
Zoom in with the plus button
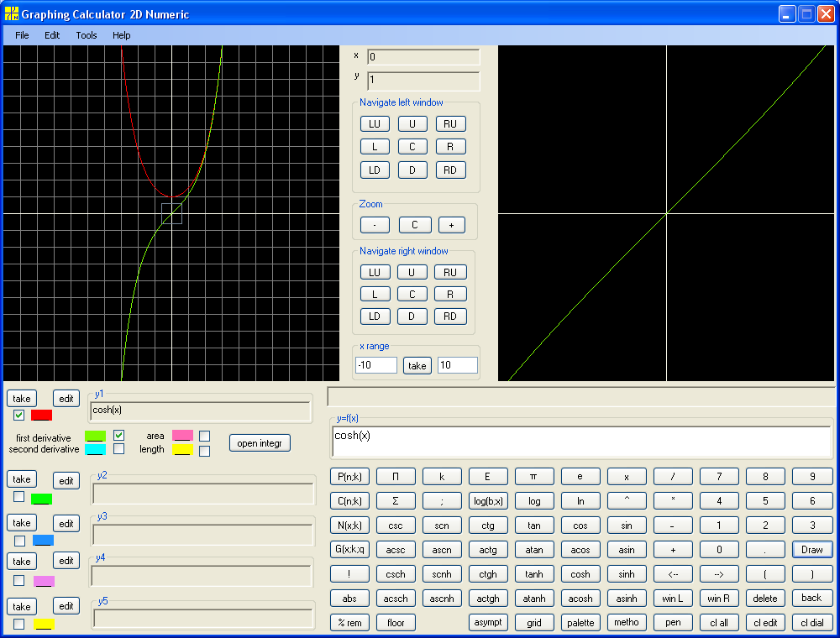[452, 225]
